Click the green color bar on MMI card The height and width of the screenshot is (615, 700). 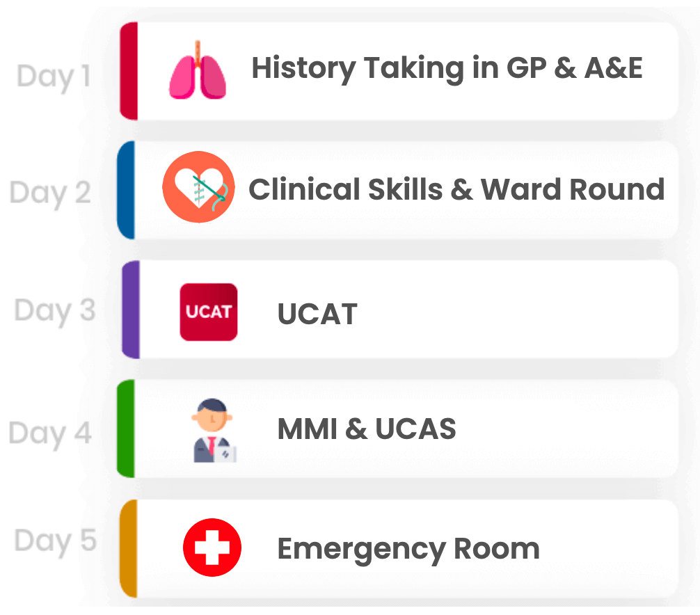[x=126, y=429]
